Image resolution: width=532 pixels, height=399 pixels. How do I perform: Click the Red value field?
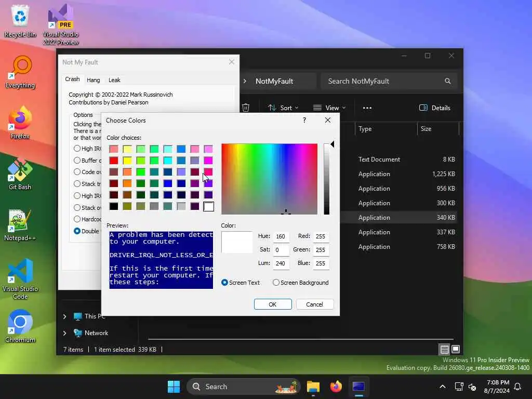coord(321,236)
